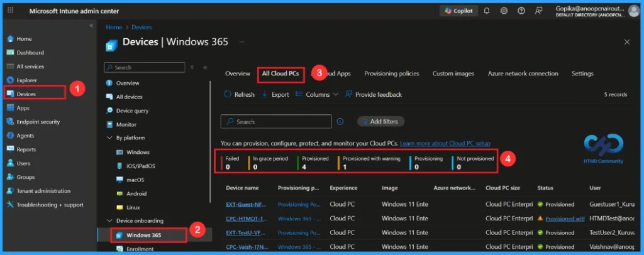Switch to the Azure network connection tab
This screenshot has height=255, width=644.
point(523,73)
